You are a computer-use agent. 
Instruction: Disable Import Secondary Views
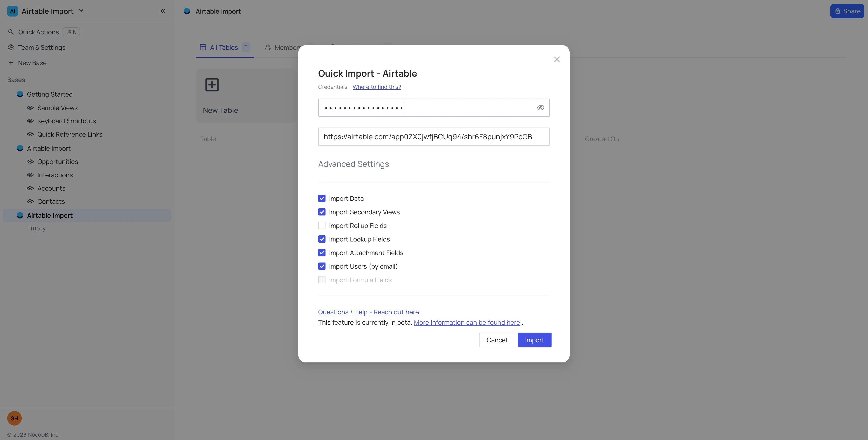coord(322,212)
